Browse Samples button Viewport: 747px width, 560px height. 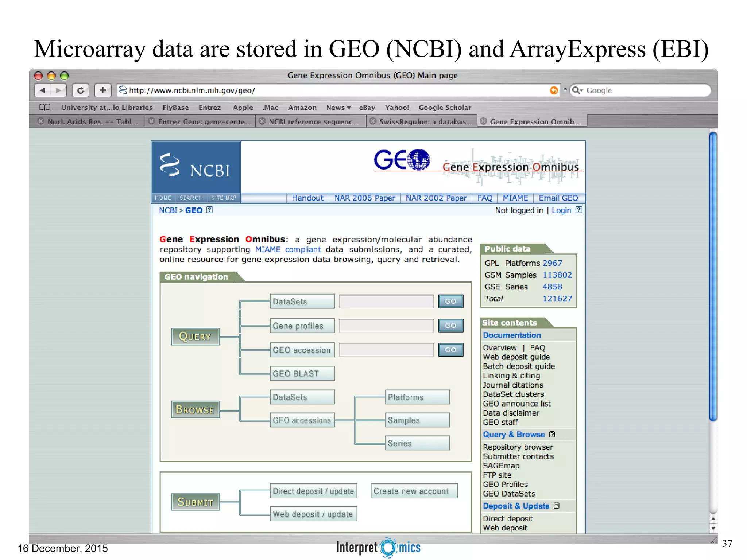pyautogui.click(x=417, y=420)
